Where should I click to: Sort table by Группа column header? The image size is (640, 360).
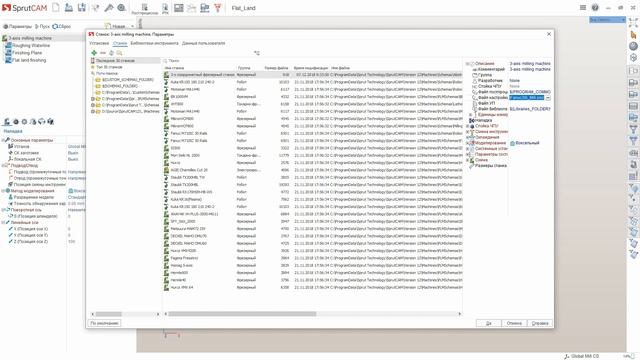tap(244, 68)
